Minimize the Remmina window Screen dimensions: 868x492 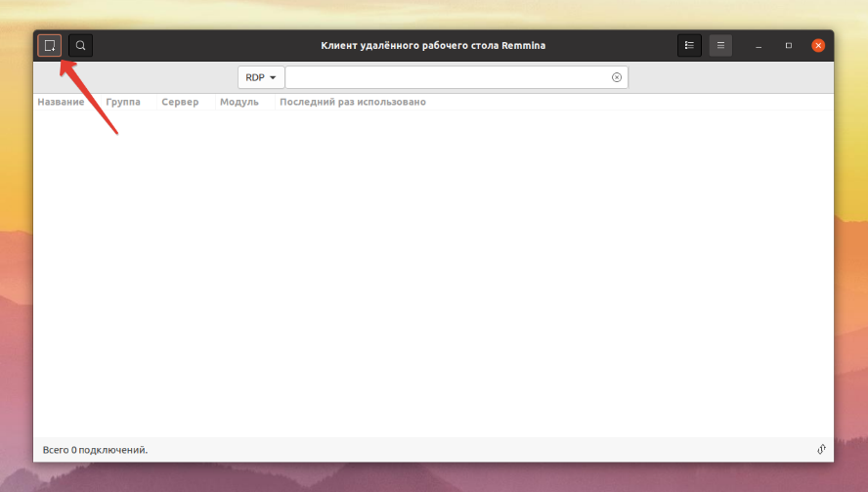(x=759, y=45)
